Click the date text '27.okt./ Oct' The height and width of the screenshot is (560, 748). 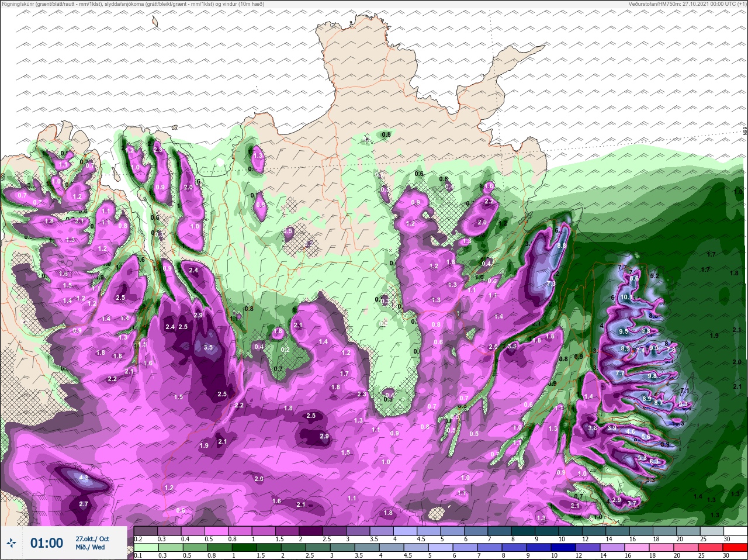[x=92, y=538]
